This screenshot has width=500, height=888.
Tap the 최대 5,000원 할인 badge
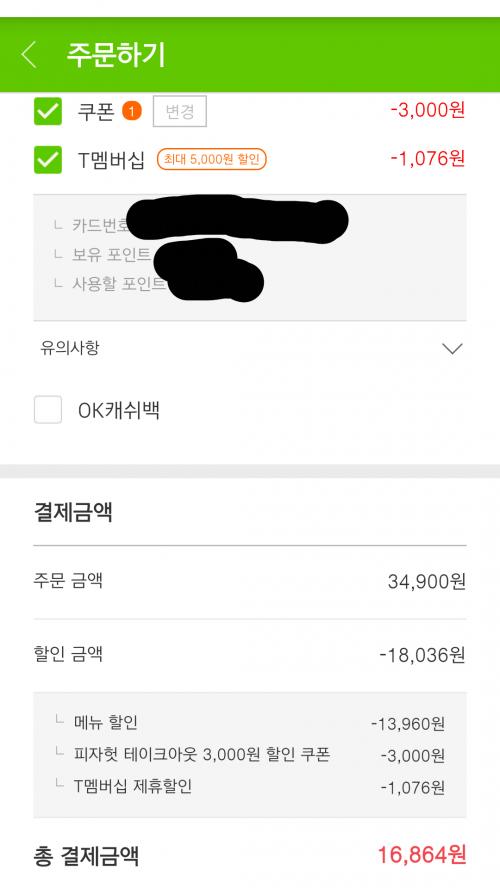[x=211, y=160]
